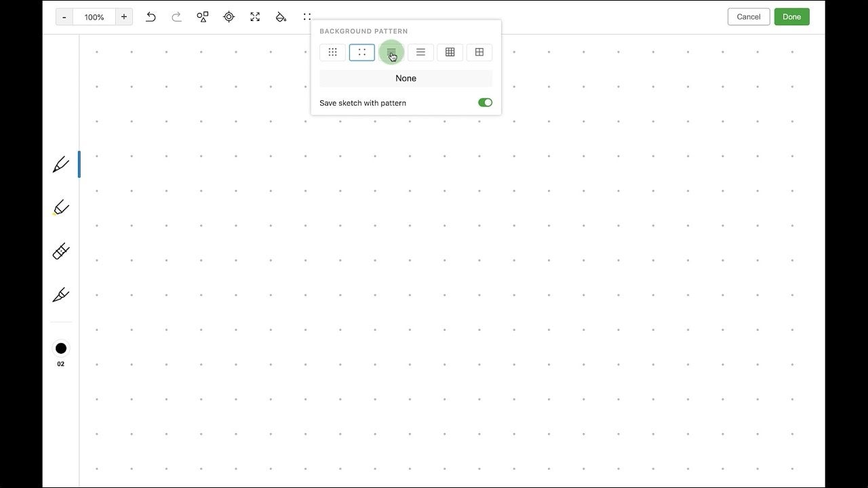
Task: Open the black color swatch
Action: pos(61,348)
